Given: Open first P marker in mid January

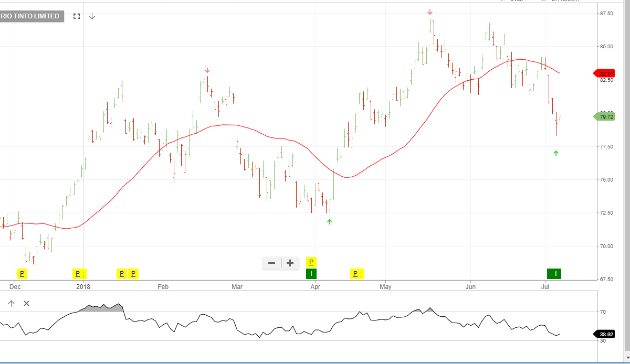Looking at the screenshot, I should click(121, 273).
